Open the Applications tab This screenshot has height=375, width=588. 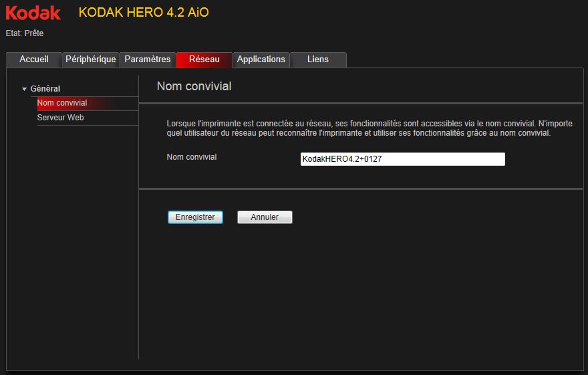point(261,59)
